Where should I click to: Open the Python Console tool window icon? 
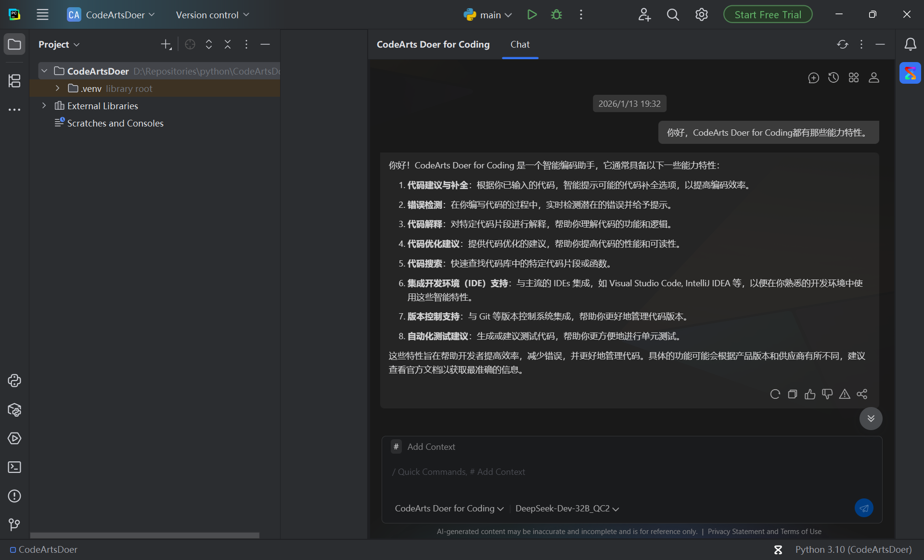coord(14,381)
